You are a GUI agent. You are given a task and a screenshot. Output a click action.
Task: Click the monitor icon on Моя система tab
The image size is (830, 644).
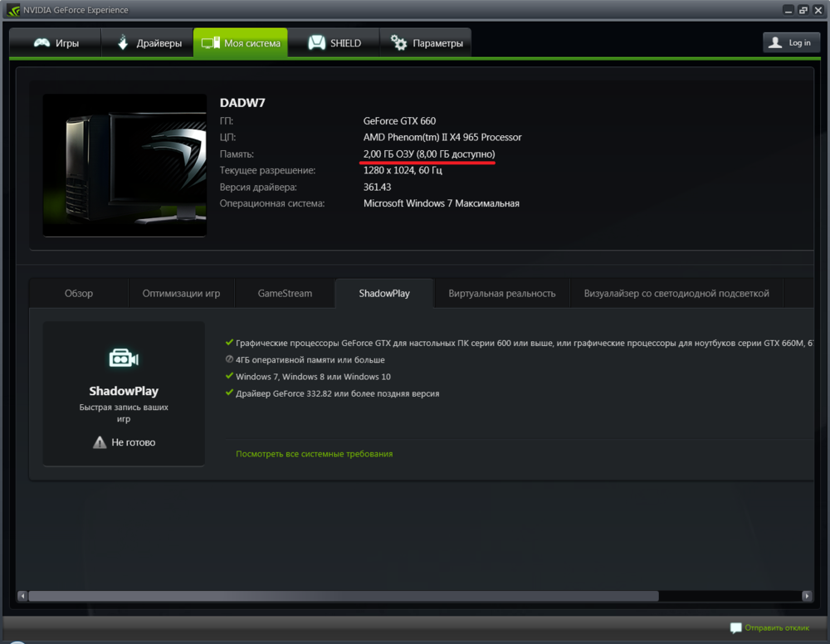click(x=211, y=43)
